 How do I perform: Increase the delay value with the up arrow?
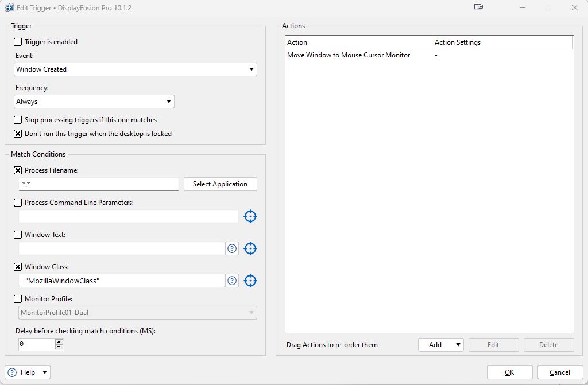click(59, 342)
